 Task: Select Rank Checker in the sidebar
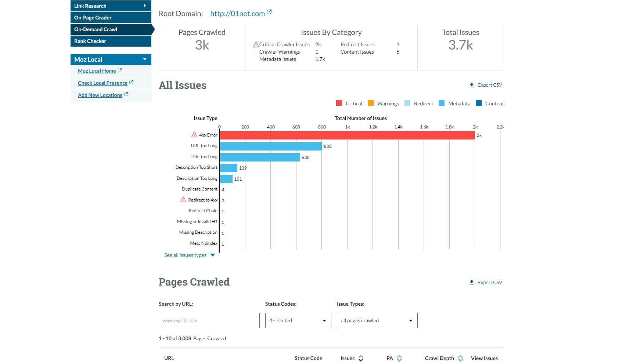click(x=111, y=41)
